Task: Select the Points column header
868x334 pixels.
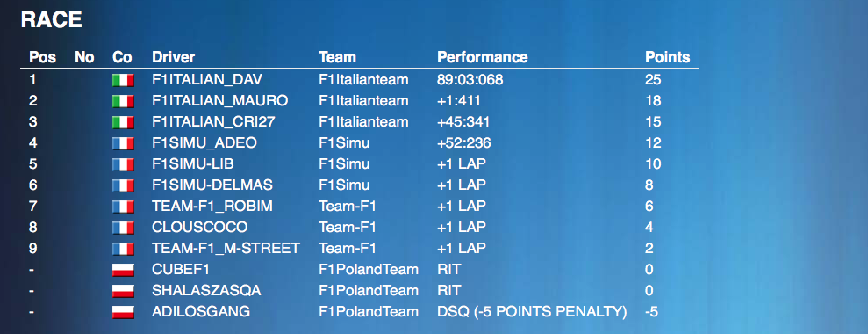Action: tap(668, 57)
